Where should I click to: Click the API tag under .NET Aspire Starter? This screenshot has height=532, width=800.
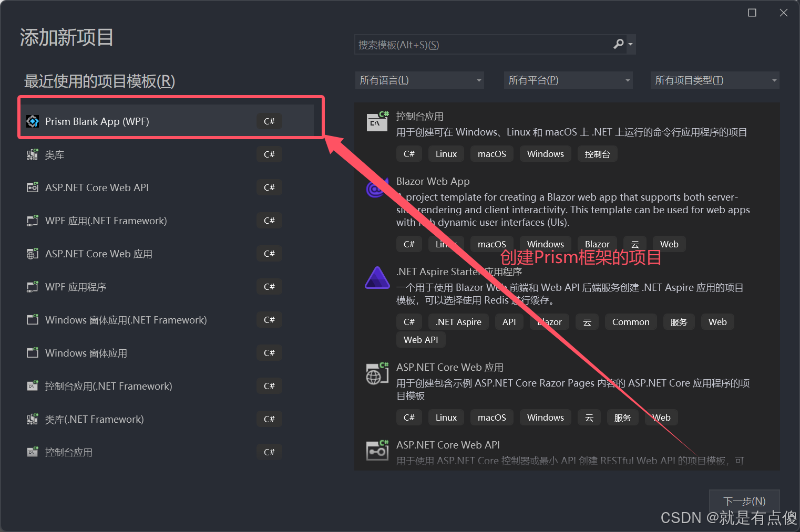tap(509, 322)
